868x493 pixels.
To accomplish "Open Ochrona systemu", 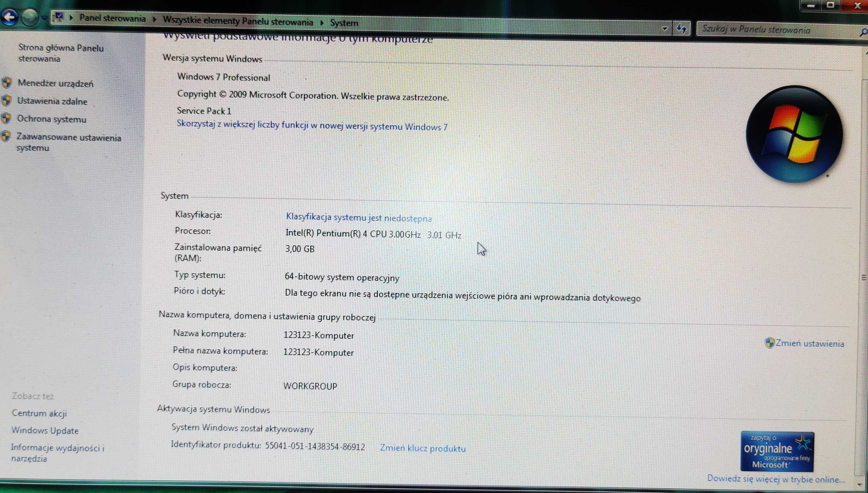I will click(x=52, y=119).
